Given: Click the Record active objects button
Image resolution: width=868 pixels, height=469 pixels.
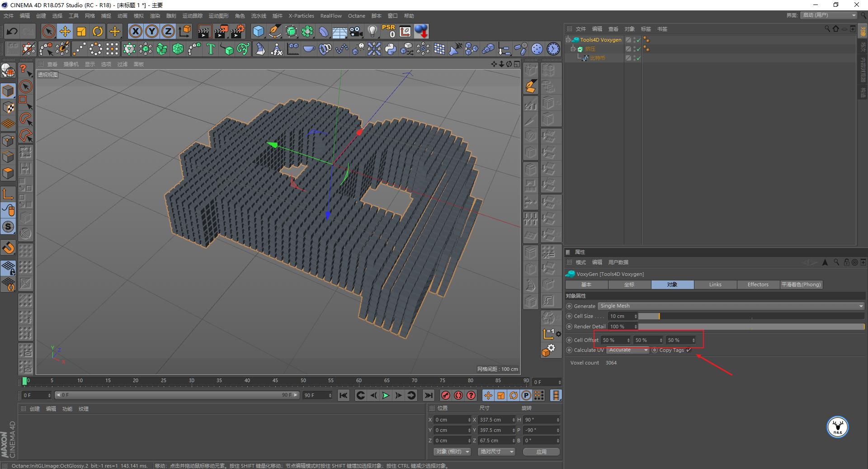Looking at the screenshot, I should point(446,395).
